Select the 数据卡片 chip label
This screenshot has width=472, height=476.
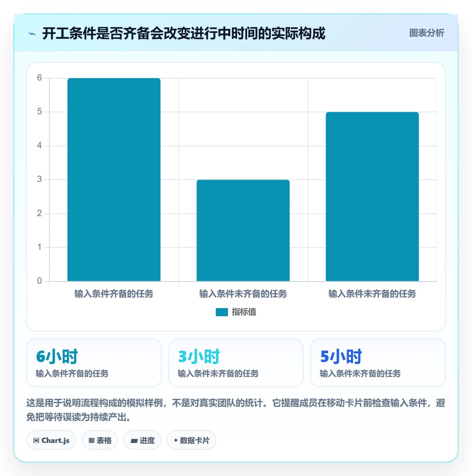pyautogui.click(x=195, y=440)
